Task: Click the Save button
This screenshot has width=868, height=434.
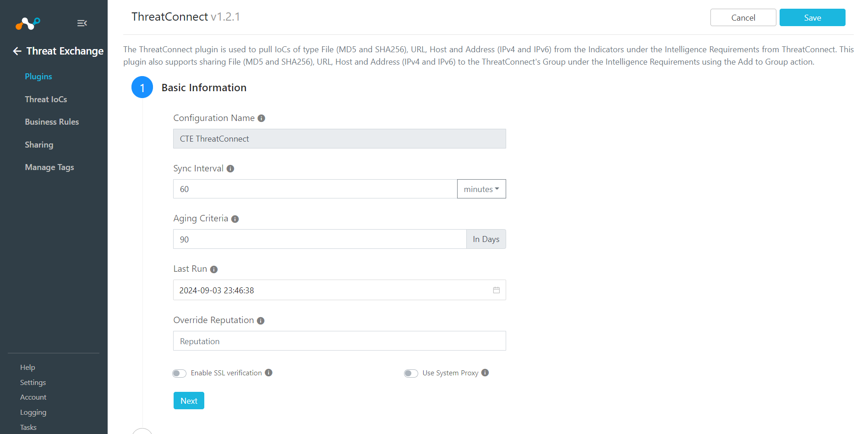Action: coord(812,17)
